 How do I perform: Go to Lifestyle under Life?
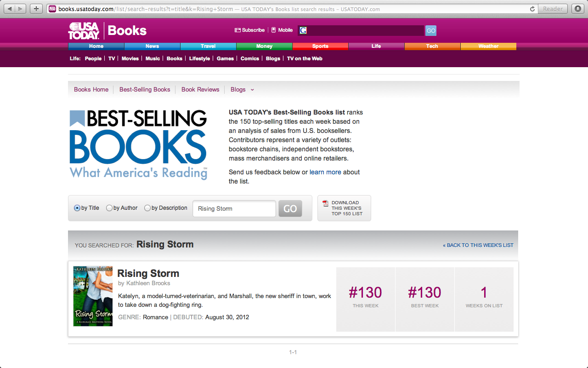coord(199,58)
